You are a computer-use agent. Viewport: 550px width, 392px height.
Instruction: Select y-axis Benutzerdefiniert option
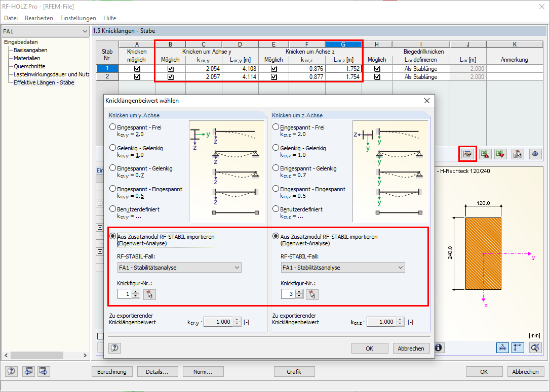[112, 209]
